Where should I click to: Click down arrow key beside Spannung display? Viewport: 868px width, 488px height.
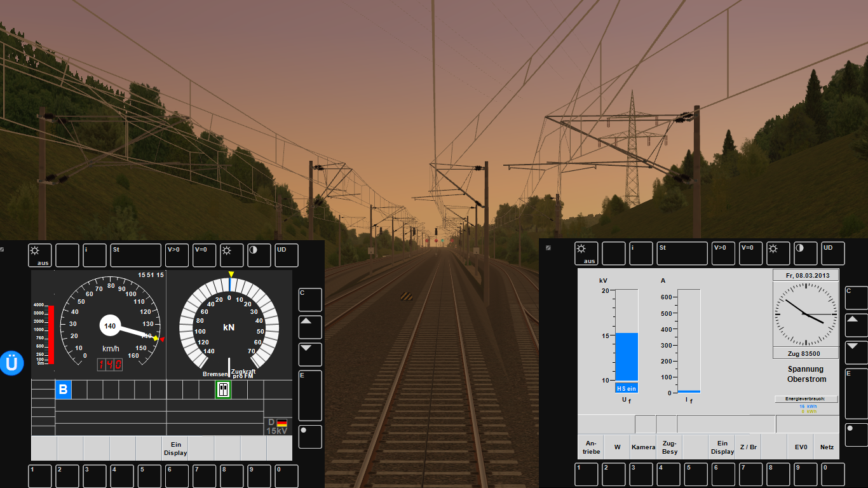click(x=857, y=353)
